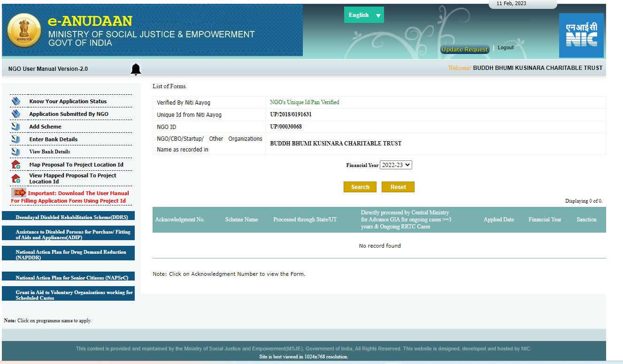Click the pen icon beside Enter Bank Details
Viewport: 623px width, 364px height.
pyautogui.click(x=16, y=139)
